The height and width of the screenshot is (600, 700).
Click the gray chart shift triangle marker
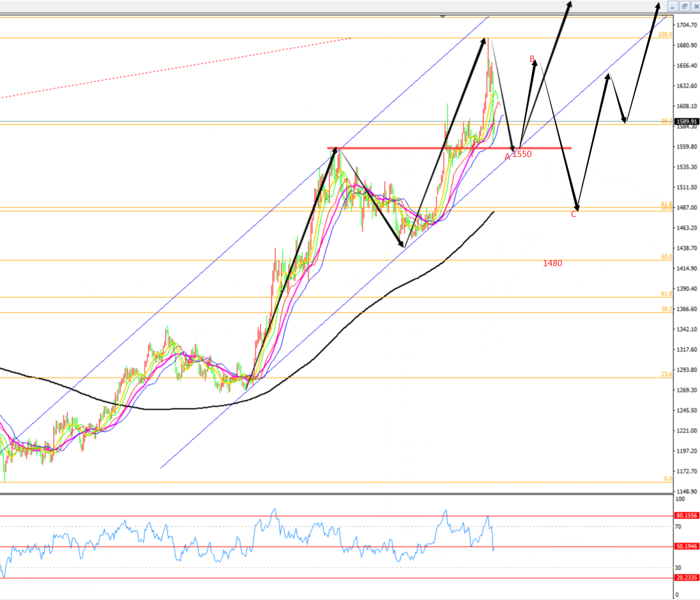coord(443,16)
